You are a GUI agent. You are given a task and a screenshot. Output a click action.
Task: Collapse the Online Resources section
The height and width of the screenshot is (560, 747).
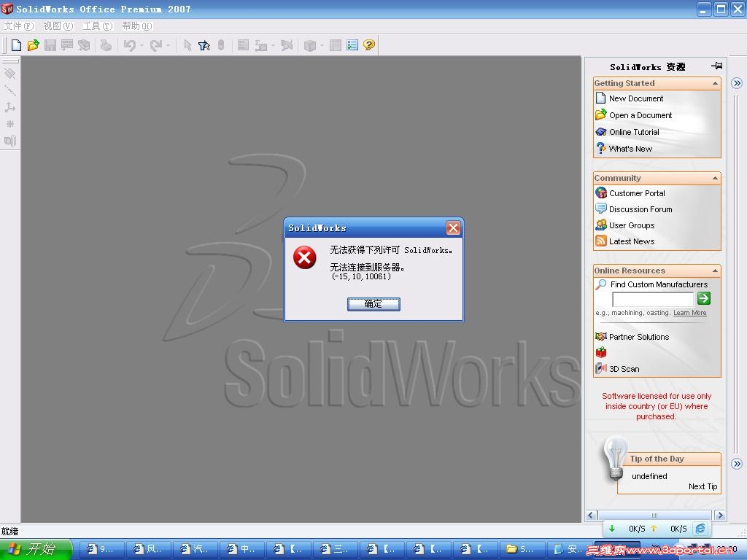[715, 271]
